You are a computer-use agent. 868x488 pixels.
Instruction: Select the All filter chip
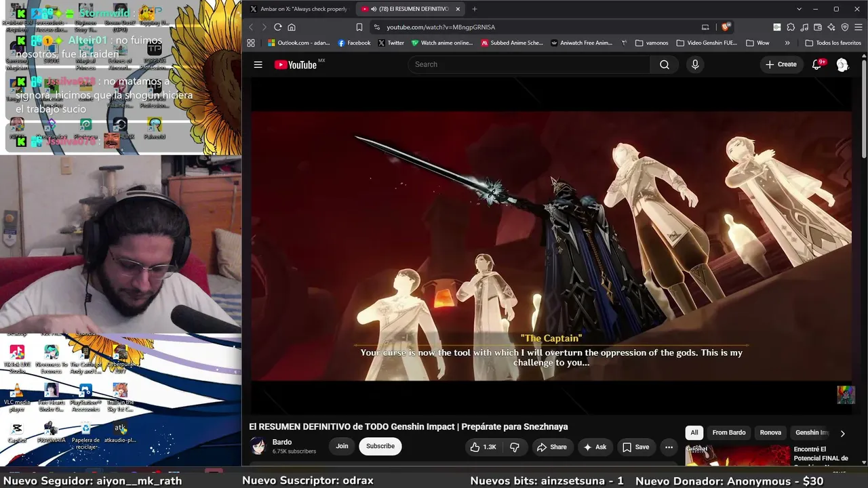pyautogui.click(x=694, y=432)
